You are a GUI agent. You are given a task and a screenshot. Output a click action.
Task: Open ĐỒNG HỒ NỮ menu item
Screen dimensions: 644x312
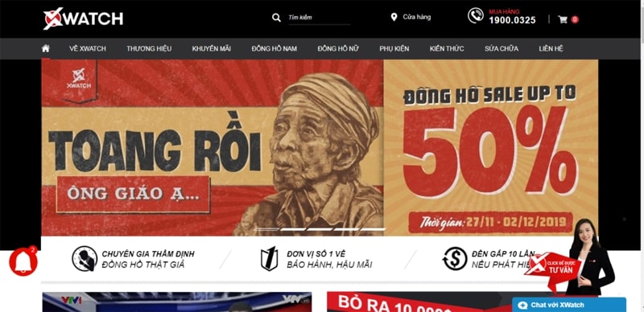coord(338,48)
